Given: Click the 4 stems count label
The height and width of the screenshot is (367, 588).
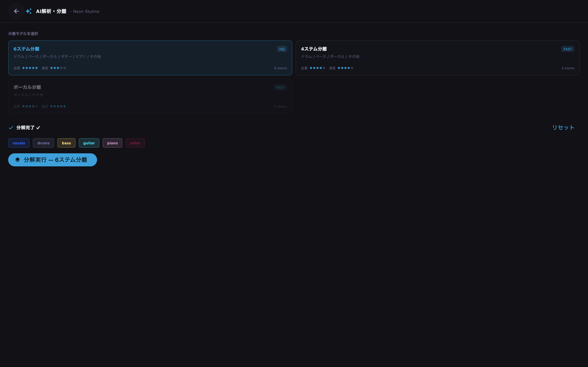Looking at the screenshot, I should (x=568, y=68).
